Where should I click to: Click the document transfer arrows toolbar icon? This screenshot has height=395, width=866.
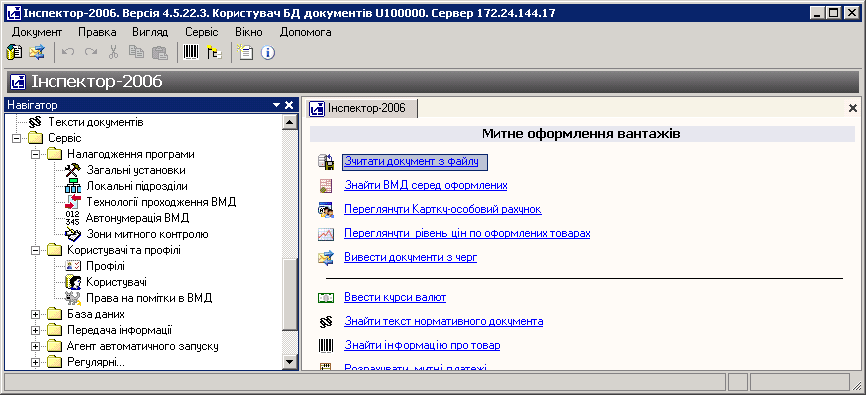tap(36, 52)
